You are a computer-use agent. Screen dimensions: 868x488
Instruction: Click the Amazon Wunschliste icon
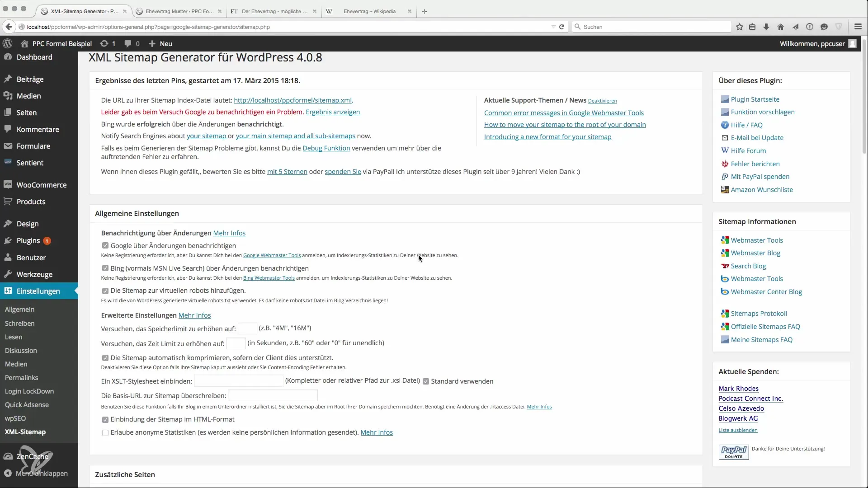(725, 190)
